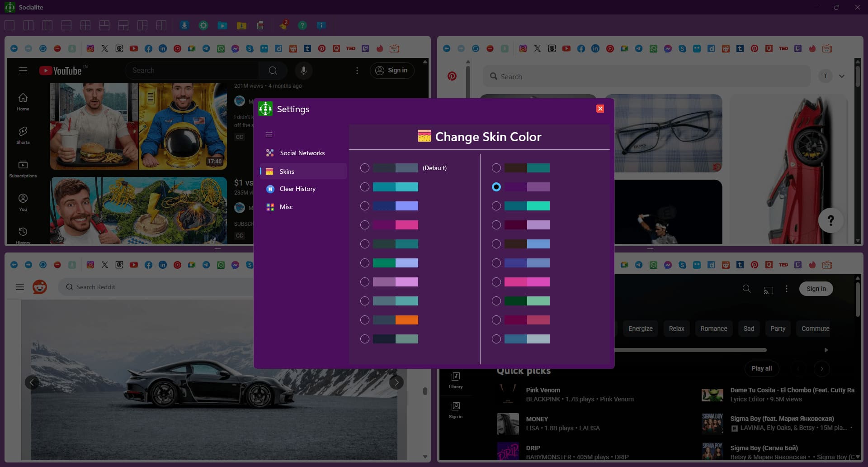The height and width of the screenshot is (467, 868).
Task: Click the back arrow in YouTube pane toolbar
Action: coord(14,48)
